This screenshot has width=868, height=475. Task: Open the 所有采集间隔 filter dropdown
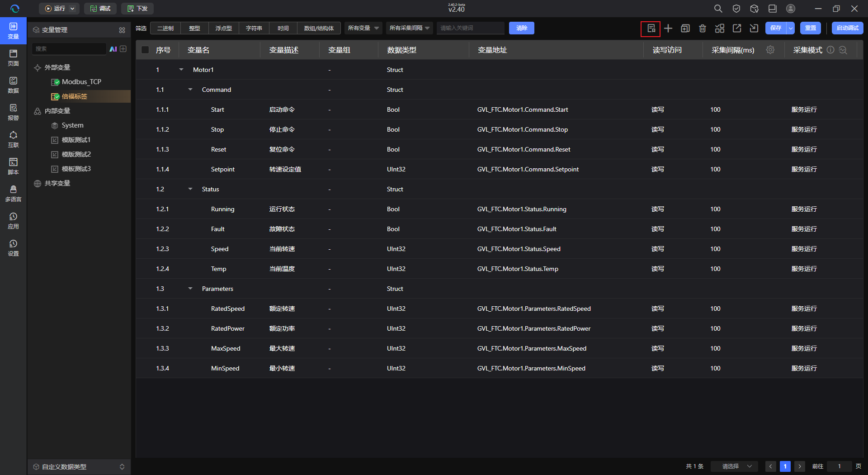(x=410, y=28)
